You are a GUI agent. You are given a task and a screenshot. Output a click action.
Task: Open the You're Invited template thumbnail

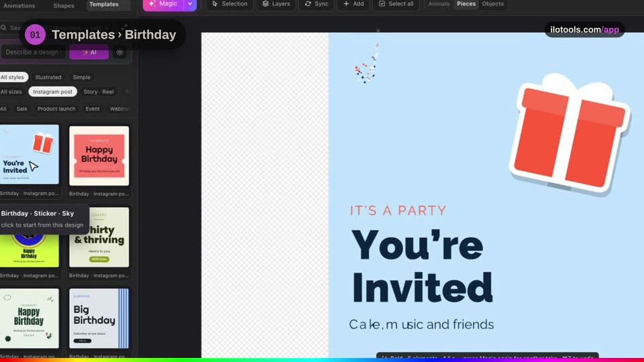pyautogui.click(x=29, y=155)
